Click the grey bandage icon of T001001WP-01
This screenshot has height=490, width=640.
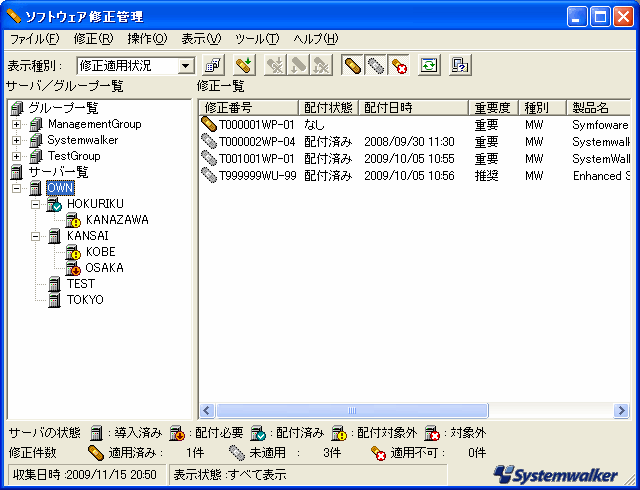(209, 158)
